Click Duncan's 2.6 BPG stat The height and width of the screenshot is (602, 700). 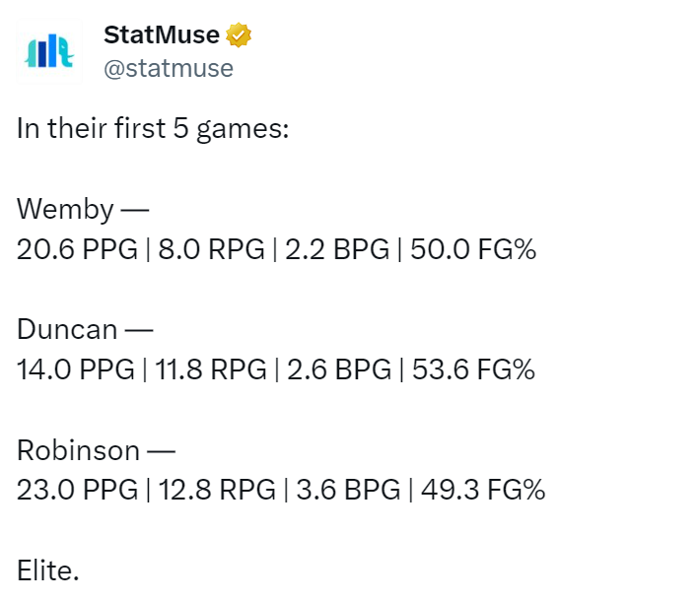338,370
